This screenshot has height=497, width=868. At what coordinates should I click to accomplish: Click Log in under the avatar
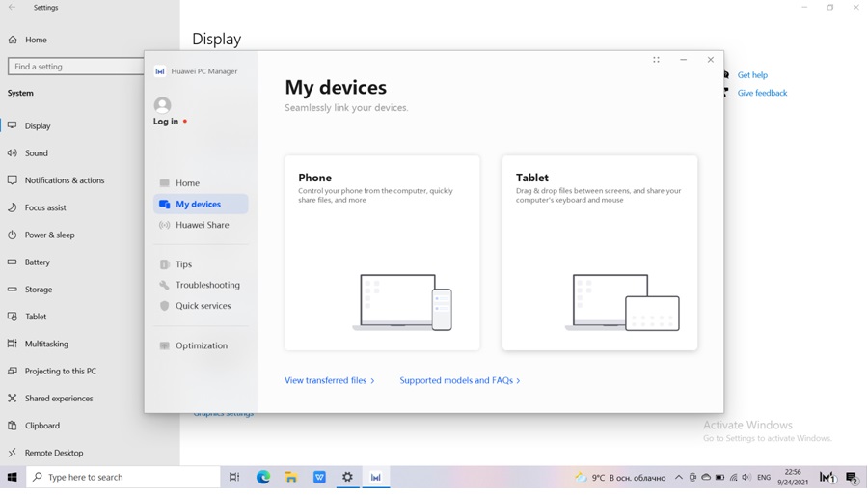click(x=166, y=122)
